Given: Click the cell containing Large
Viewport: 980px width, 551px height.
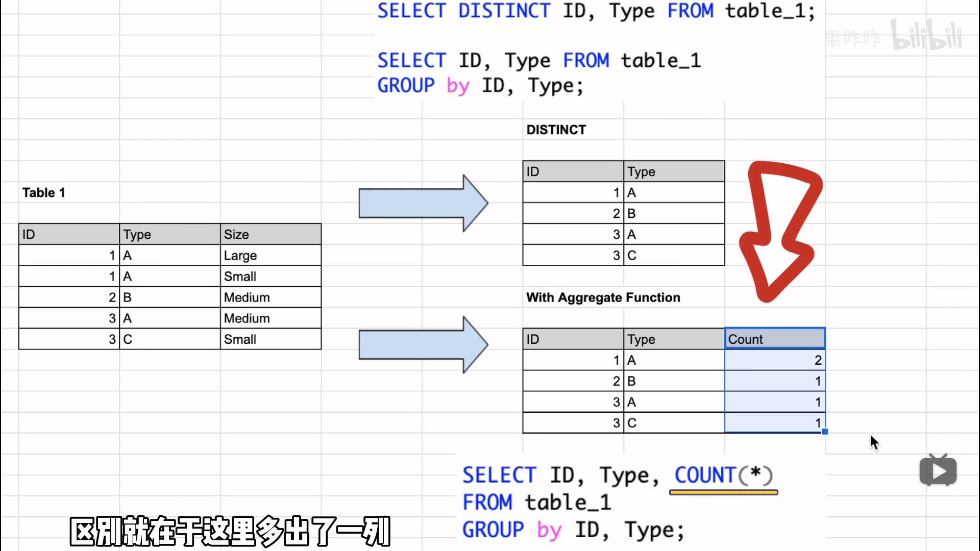Looking at the screenshot, I should 270,255.
